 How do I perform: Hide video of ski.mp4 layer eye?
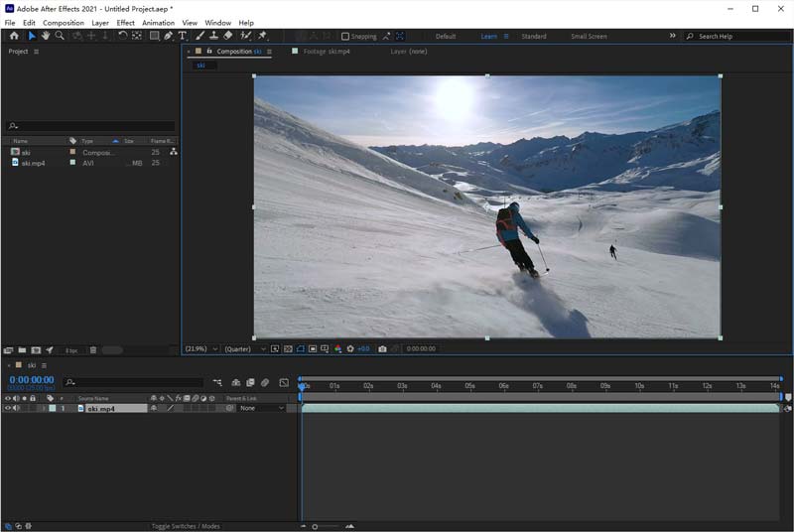click(8, 408)
